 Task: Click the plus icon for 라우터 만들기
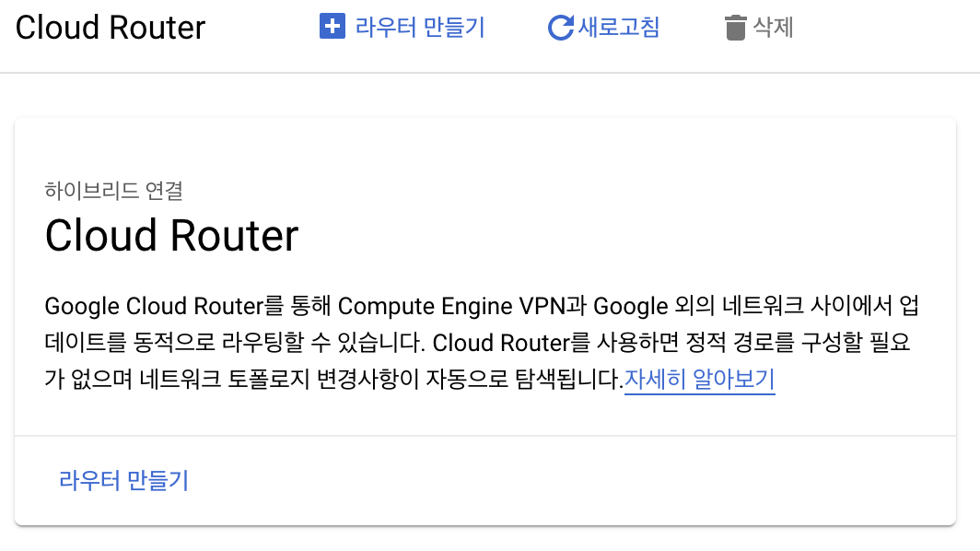(x=332, y=27)
